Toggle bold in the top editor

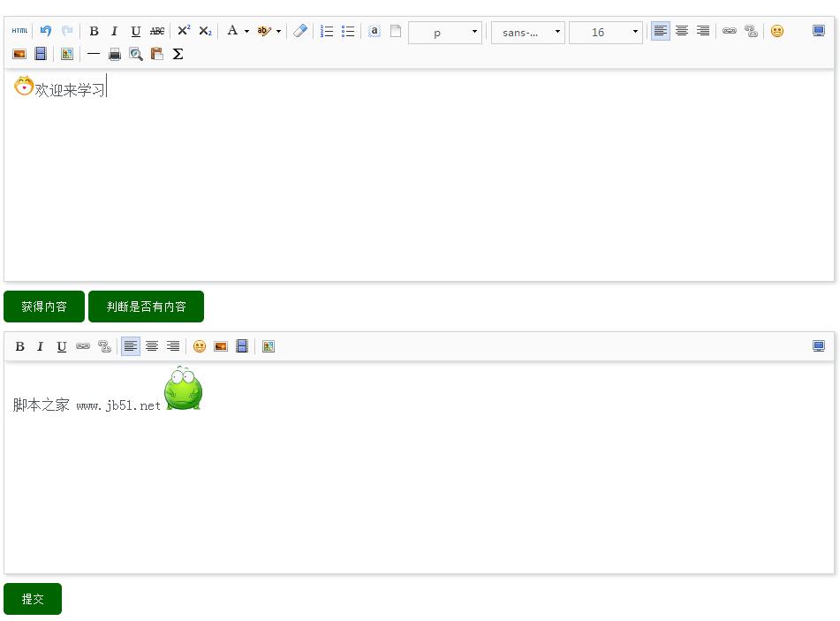pos(94,31)
